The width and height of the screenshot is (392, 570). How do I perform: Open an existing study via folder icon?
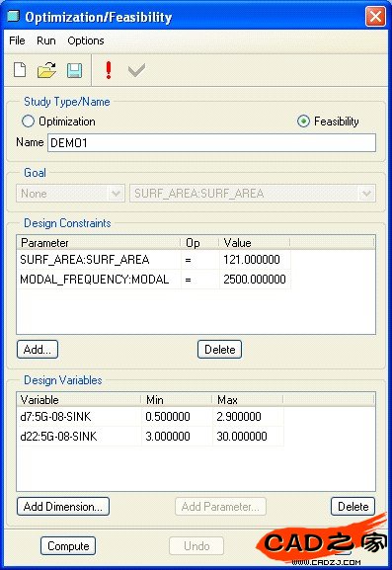tap(46, 70)
